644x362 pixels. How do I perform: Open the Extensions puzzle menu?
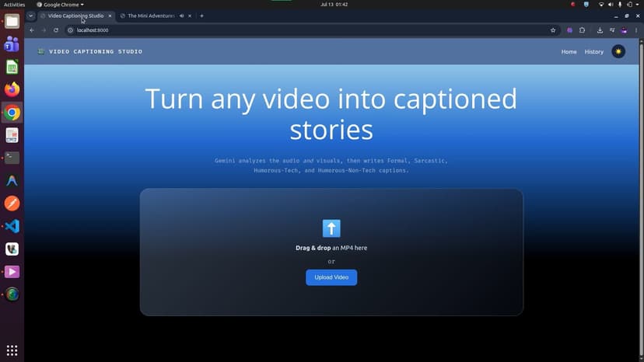[x=582, y=30]
